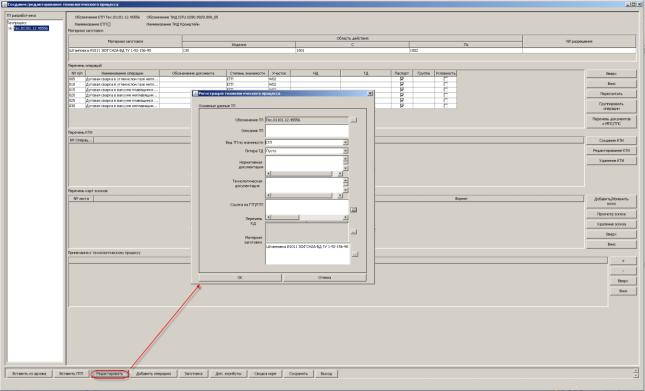Click Нормативная документация text area

(304, 164)
